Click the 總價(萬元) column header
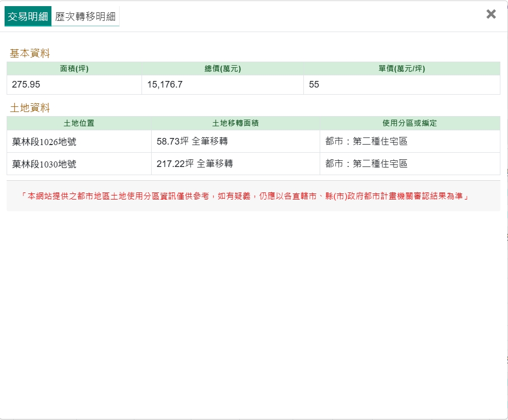The width and height of the screenshot is (508, 420). tap(222, 69)
